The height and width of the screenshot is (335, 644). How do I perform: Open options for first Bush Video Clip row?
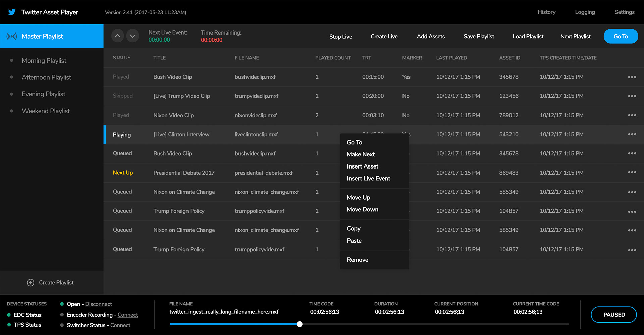coord(632,77)
